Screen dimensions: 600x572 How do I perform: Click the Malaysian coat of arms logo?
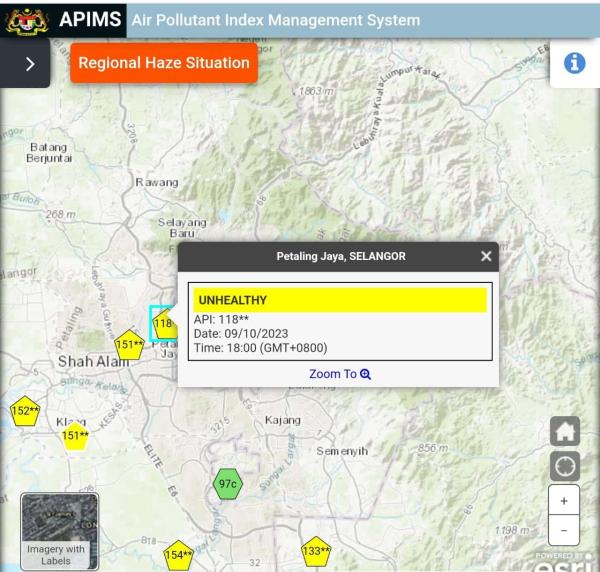tap(26, 20)
